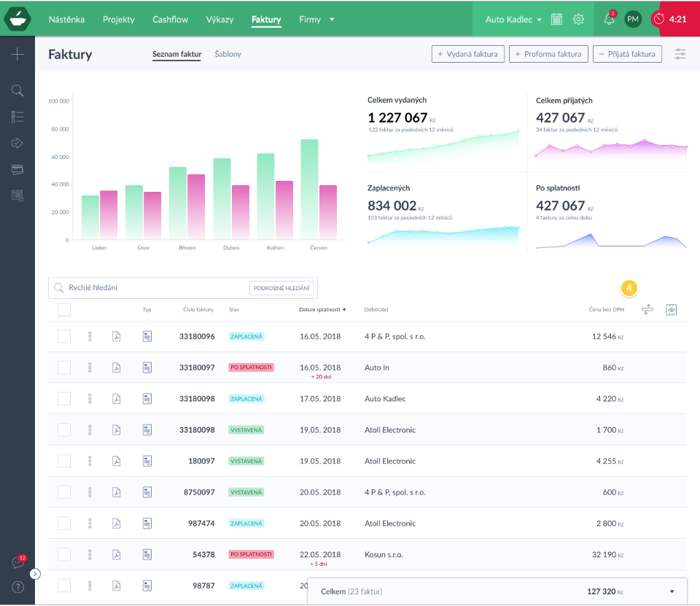Click the help question mark icon

coord(17,588)
